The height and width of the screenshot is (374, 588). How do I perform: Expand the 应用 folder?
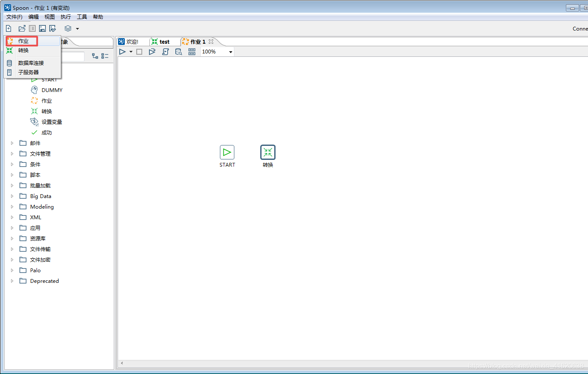click(12, 228)
